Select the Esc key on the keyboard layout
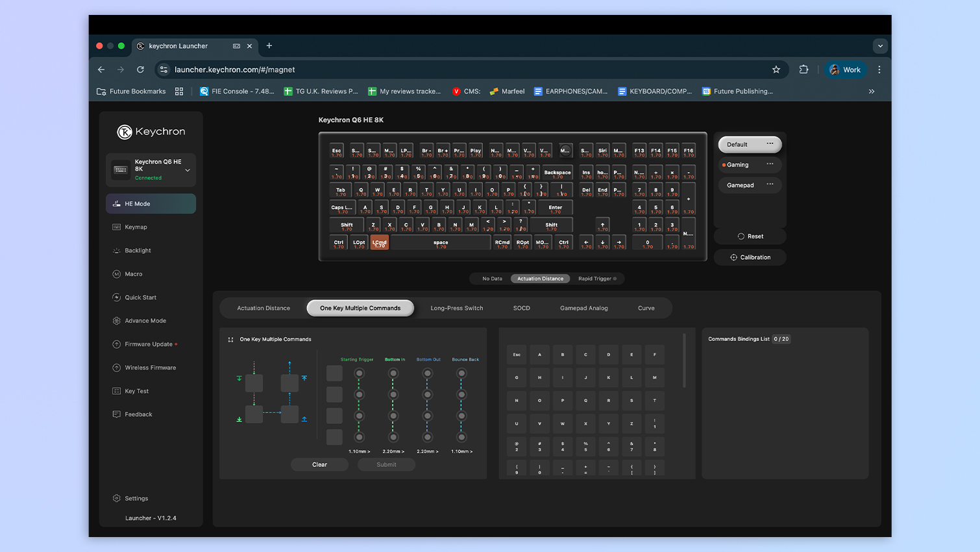This screenshot has width=980, height=552. coord(337,151)
